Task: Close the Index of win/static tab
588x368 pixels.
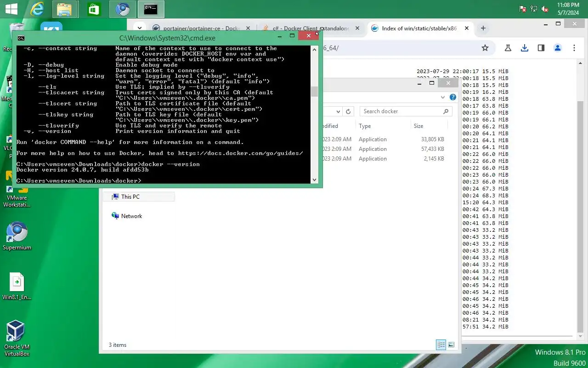Action: point(467,29)
